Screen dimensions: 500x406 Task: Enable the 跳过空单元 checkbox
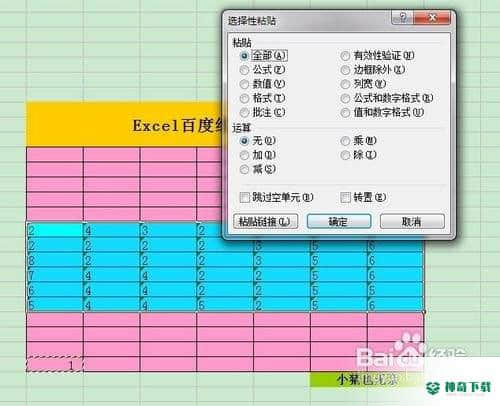245,197
